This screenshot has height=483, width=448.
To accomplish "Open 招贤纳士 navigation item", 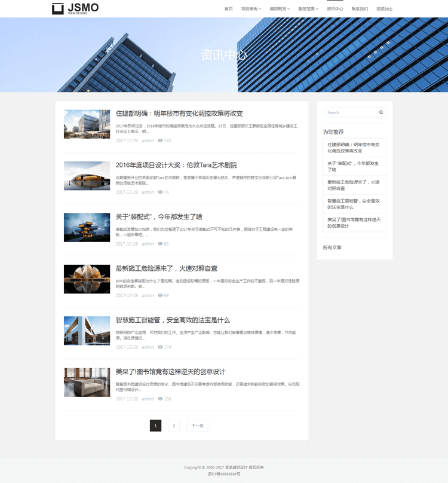I will pos(384,9).
